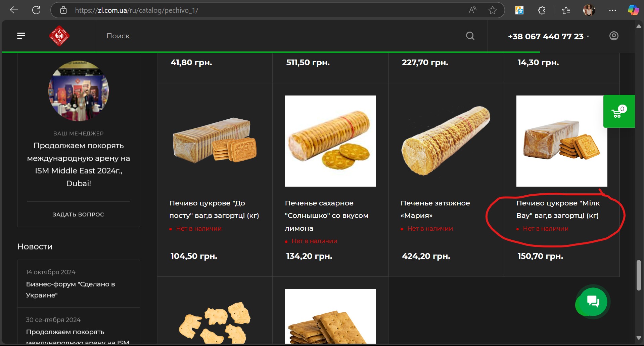Screen dimensions: 644x346
Task: Open the green live chat button
Action: coord(593,302)
